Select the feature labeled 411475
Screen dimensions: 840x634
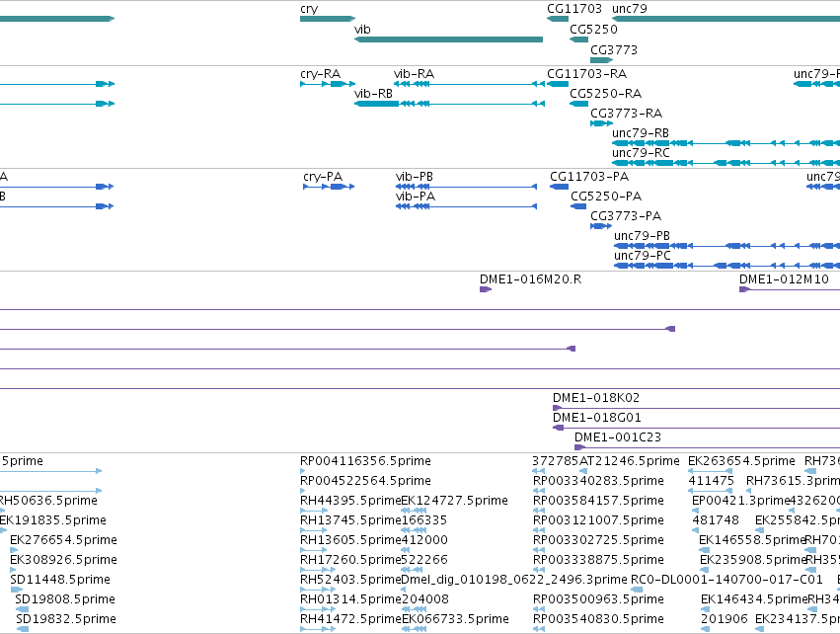[711, 481]
